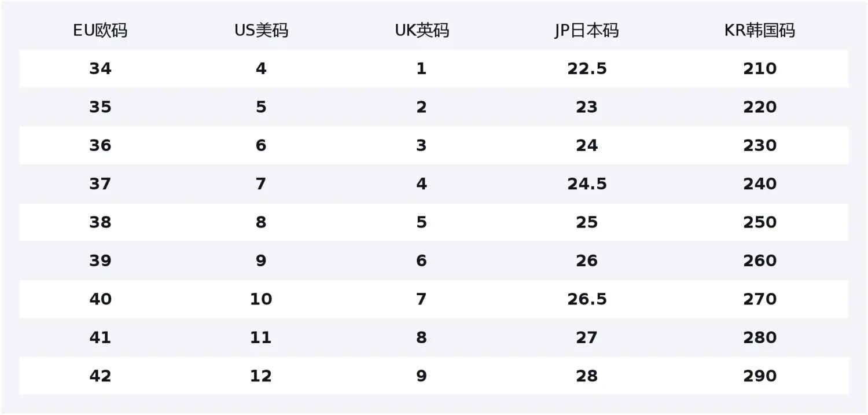Select UK size 9 cell
Screen dimensions: 868x415
pos(421,376)
